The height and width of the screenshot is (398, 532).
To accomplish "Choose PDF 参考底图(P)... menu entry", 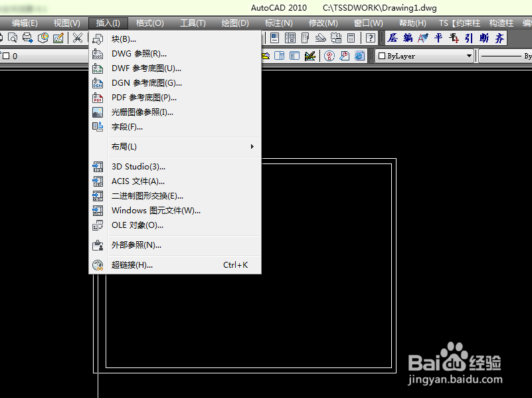I will coord(175,98).
